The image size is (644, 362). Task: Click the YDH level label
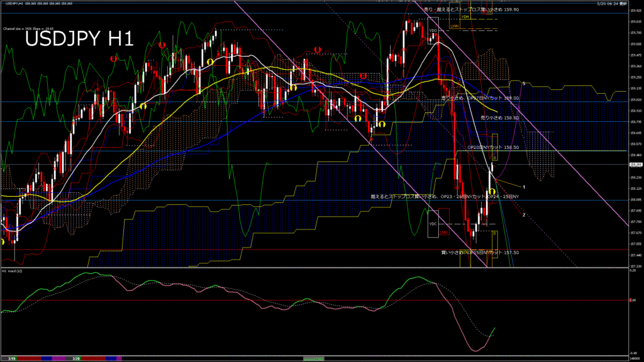click(465, 17)
